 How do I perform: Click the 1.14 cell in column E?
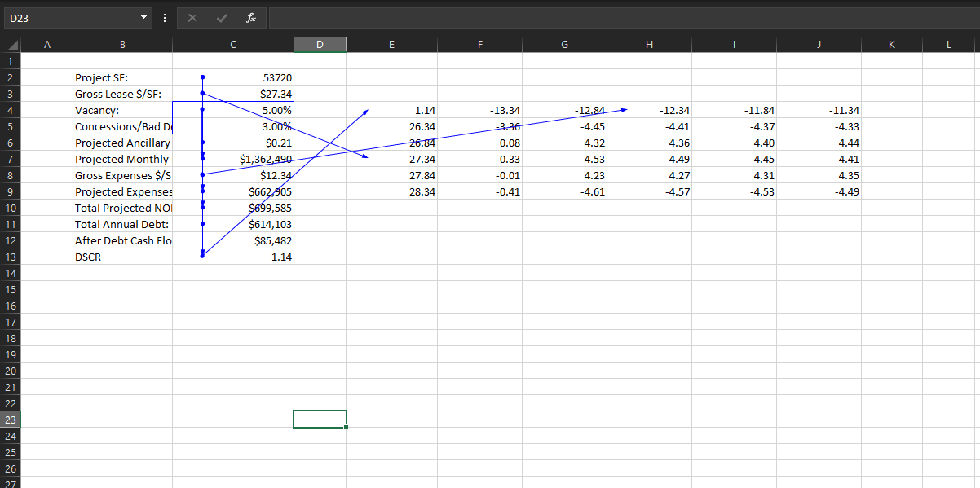coord(391,110)
